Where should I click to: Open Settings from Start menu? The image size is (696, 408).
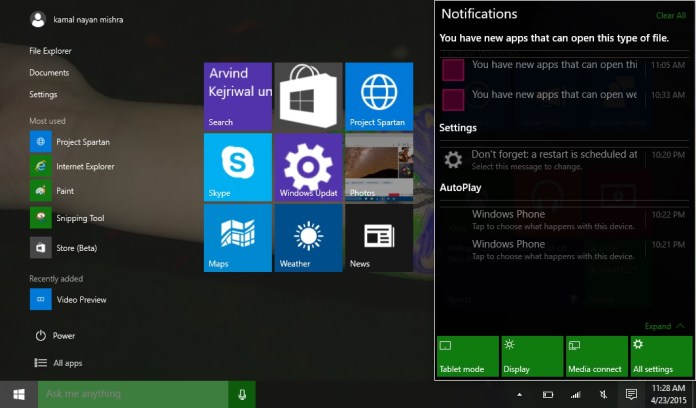click(43, 95)
